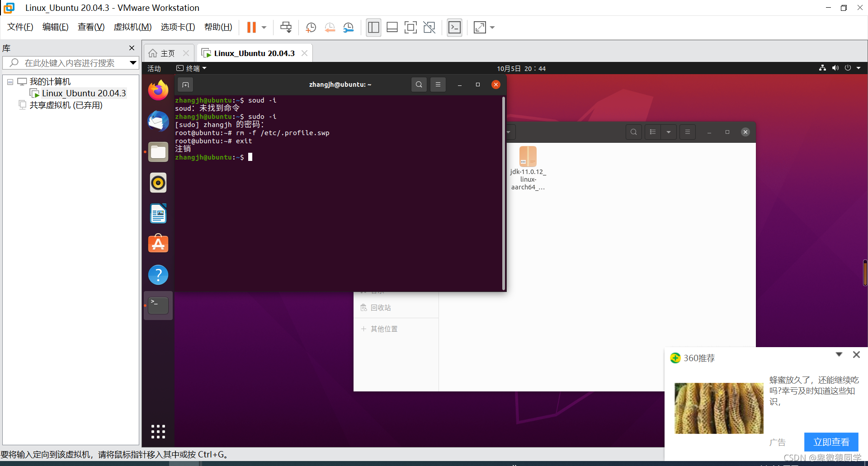Open the power options dropdown arrow beside pause
Screen dimensions: 868x466
pyautogui.click(x=264, y=28)
